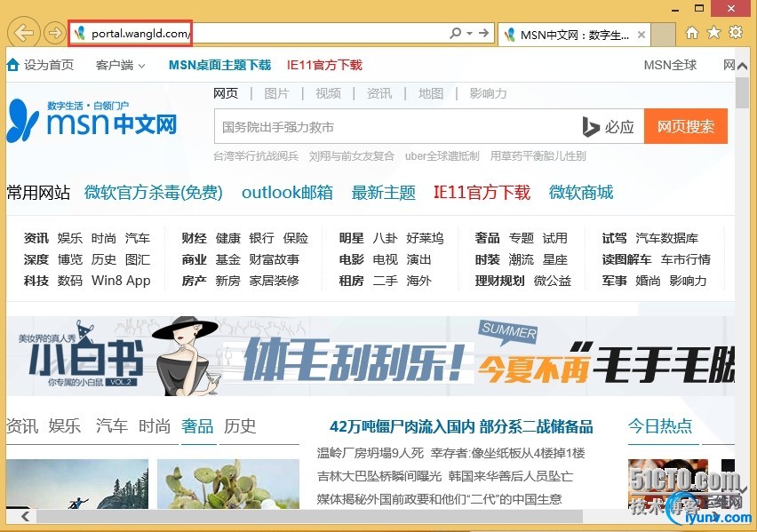Screen dimensions: 757x532
Task: Click the 小白书 summer banner ad
Action: tap(371, 356)
